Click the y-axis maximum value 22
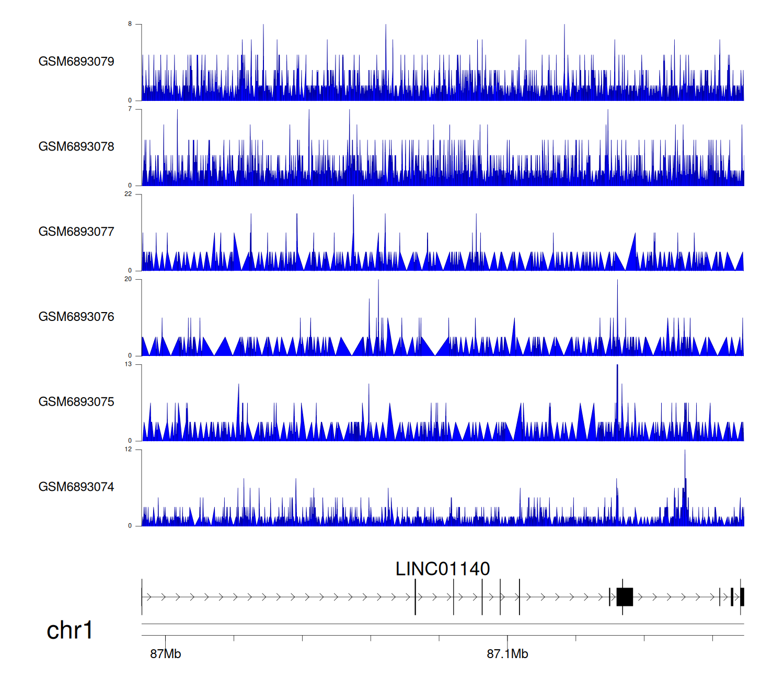Screen dimensions: 784x690 (128, 194)
